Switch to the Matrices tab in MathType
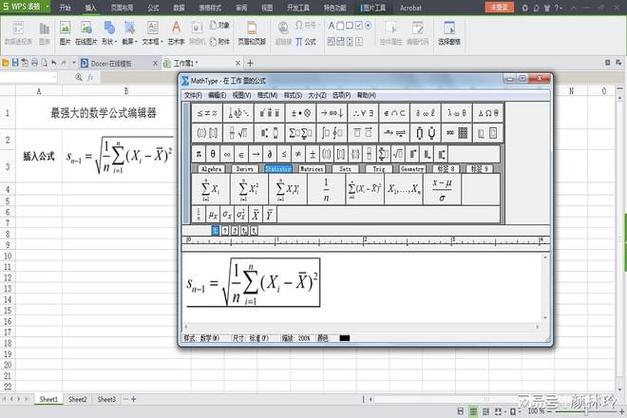The image size is (627, 418). (x=312, y=169)
